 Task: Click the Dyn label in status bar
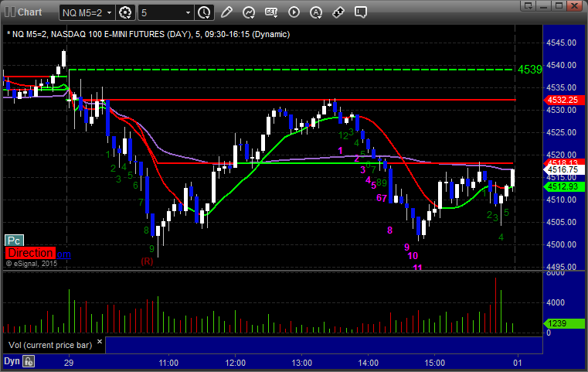click(12, 361)
